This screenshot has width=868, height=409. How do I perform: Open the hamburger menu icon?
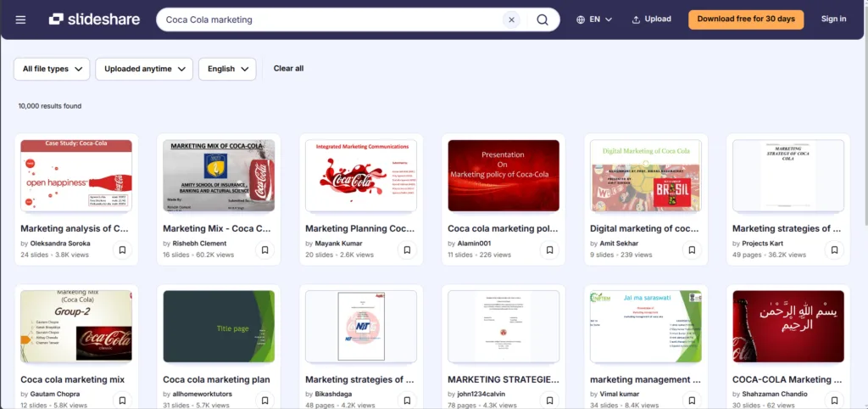[x=20, y=20]
